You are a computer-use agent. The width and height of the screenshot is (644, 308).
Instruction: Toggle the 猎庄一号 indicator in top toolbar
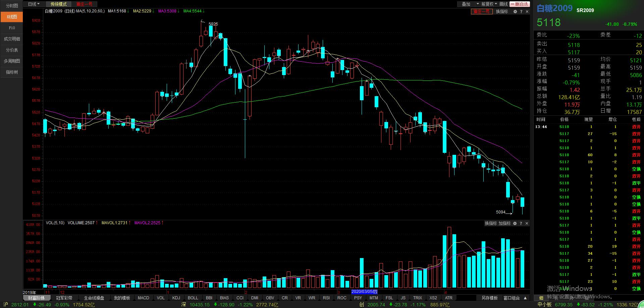84,4
